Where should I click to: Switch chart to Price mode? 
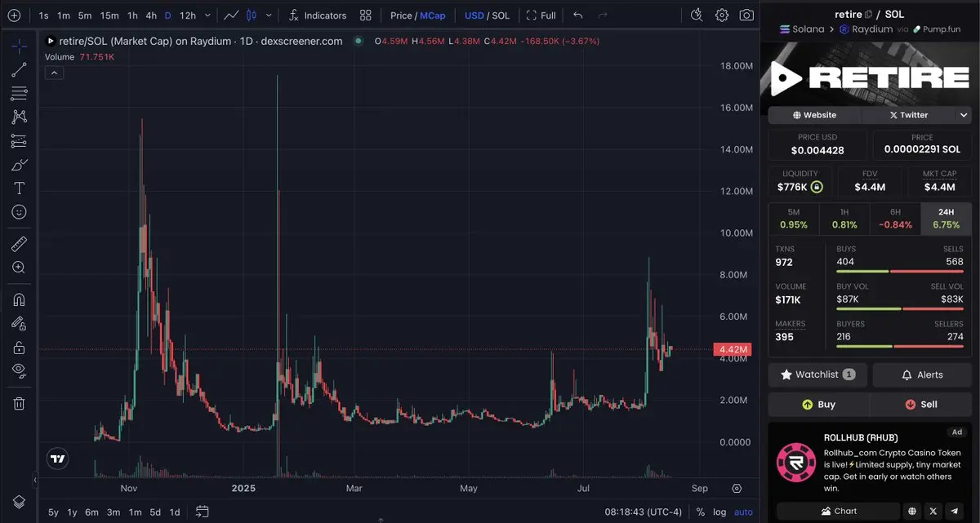pos(401,16)
